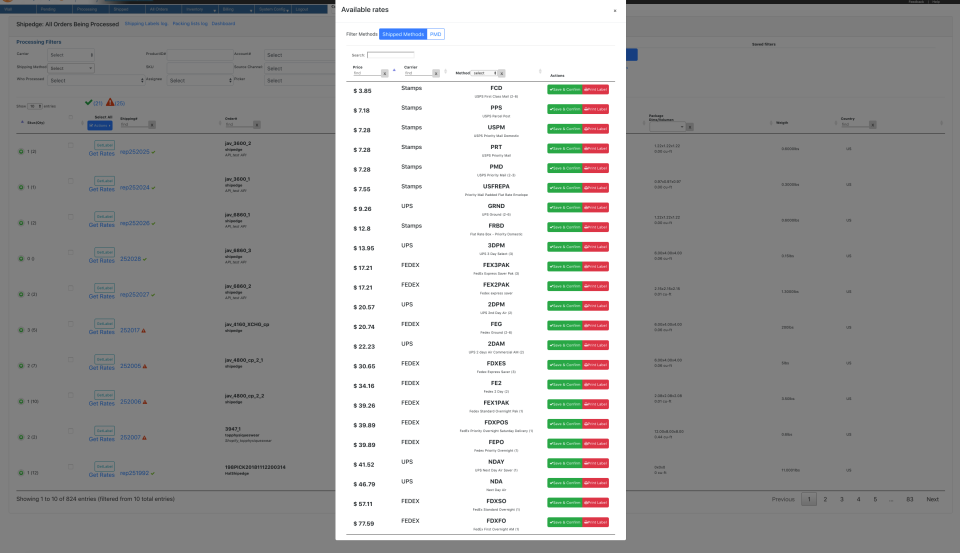Viewport: 960px width, 553px height.
Task: Switch to the PMD filter tab
Action: [x=435, y=34]
